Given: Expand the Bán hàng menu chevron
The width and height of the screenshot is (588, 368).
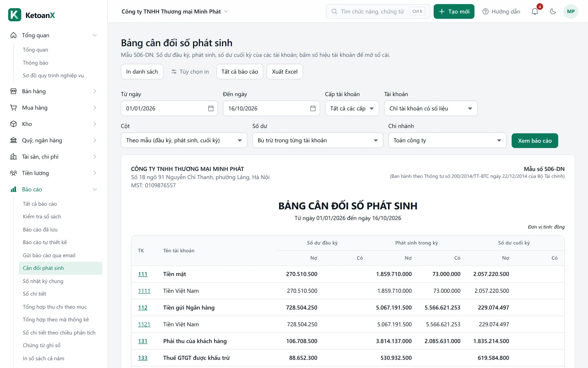Looking at the screenshot, I should coord(95,91).
